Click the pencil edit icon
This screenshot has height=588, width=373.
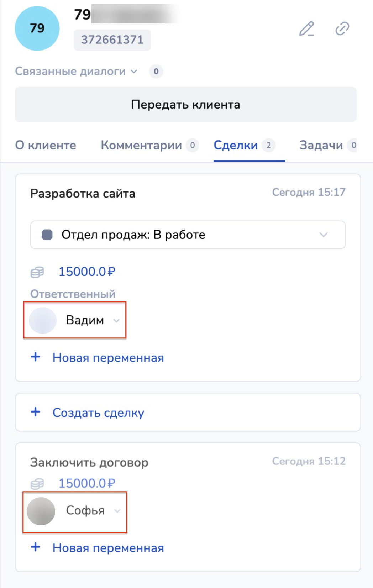click(x=306, y=29)
